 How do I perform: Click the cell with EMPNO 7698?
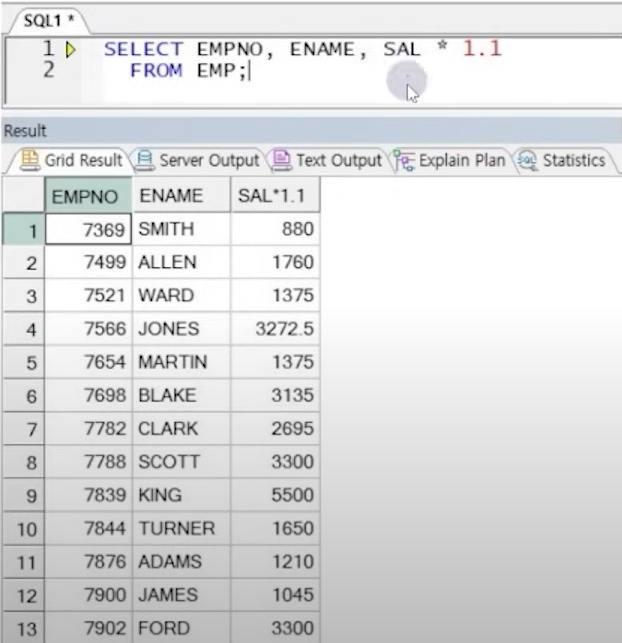pyautogui.click(x=88, y=395)
